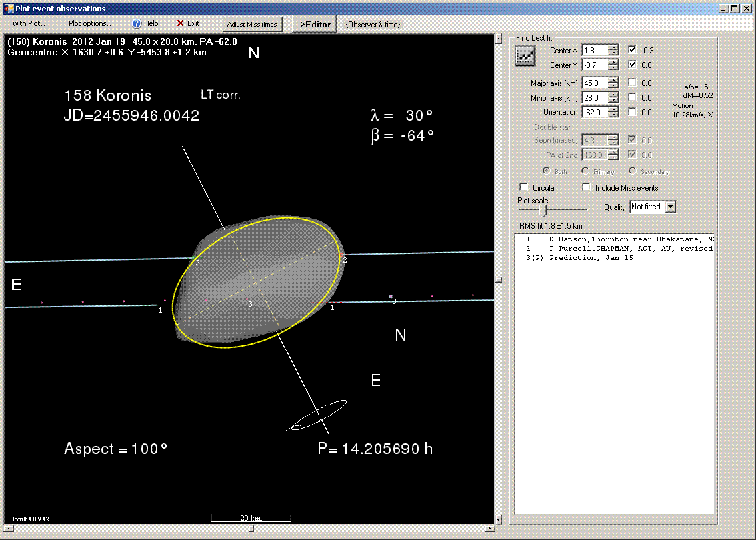This screenshot has height=540, width=756.
Task: Toggle the Center Y fit checkbox
Action: click(x=632, y=64)
